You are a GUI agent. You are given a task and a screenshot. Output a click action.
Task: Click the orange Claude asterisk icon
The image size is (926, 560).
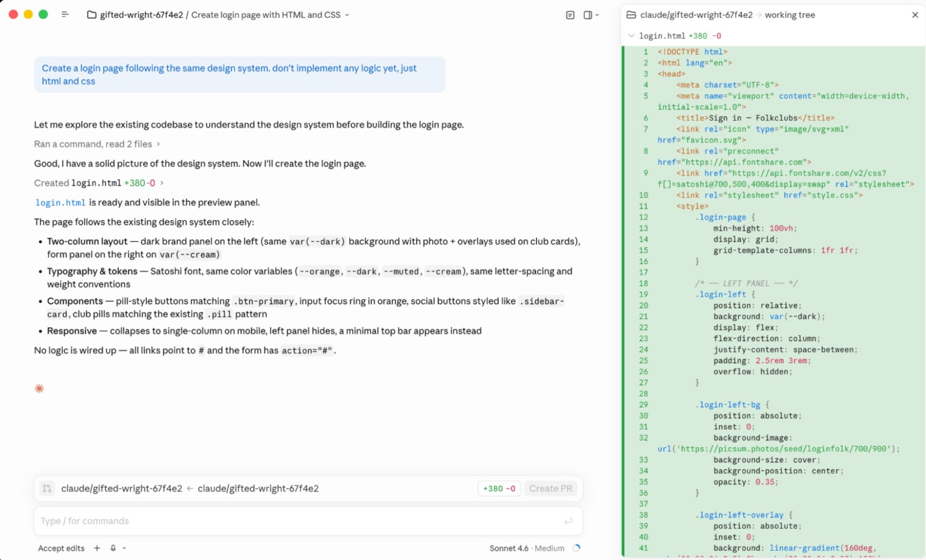tap(39, 388)
